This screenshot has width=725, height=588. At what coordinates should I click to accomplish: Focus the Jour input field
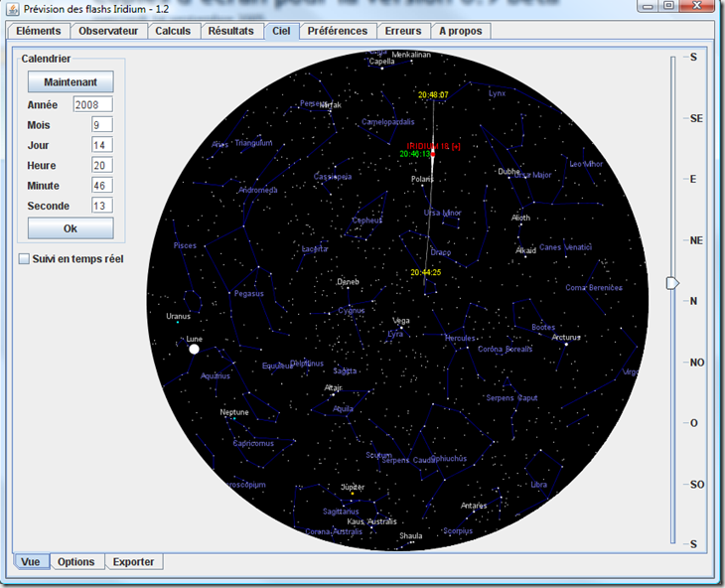101,145
